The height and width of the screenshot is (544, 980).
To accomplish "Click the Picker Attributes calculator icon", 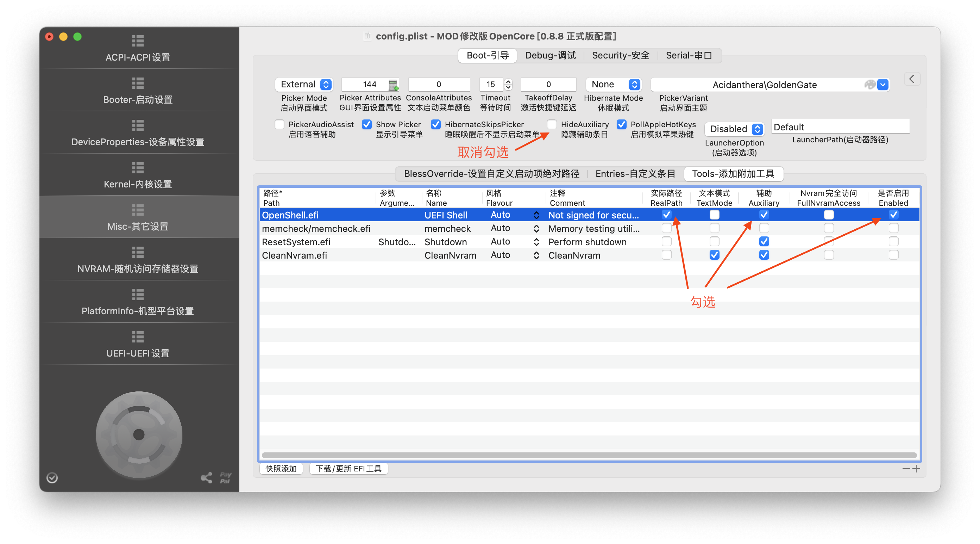I will tap(393, 85).
